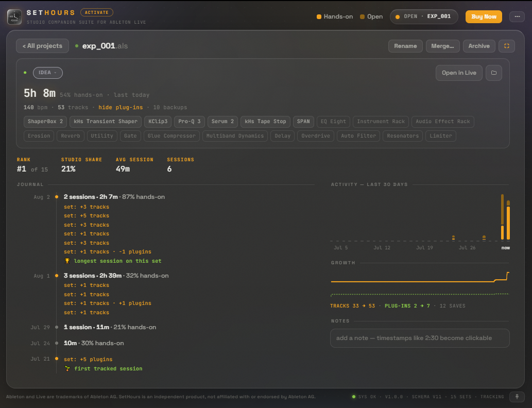This screenshot has height=408, width=532.
Task: Archive this project
Action: 479,46
